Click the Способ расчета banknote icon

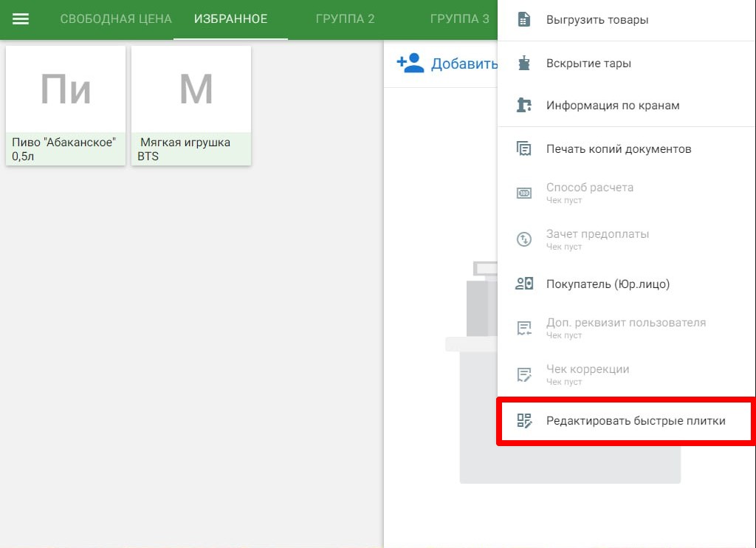(524, 193)
